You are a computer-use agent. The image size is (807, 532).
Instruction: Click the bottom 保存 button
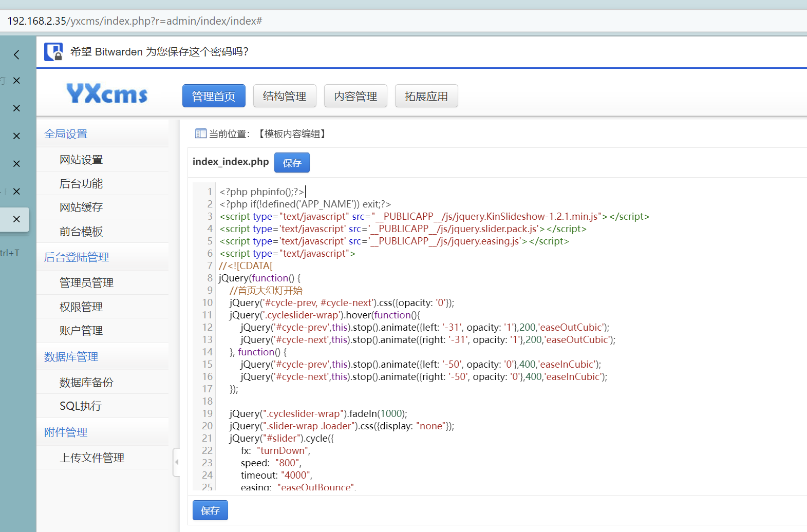coord(210,510)
